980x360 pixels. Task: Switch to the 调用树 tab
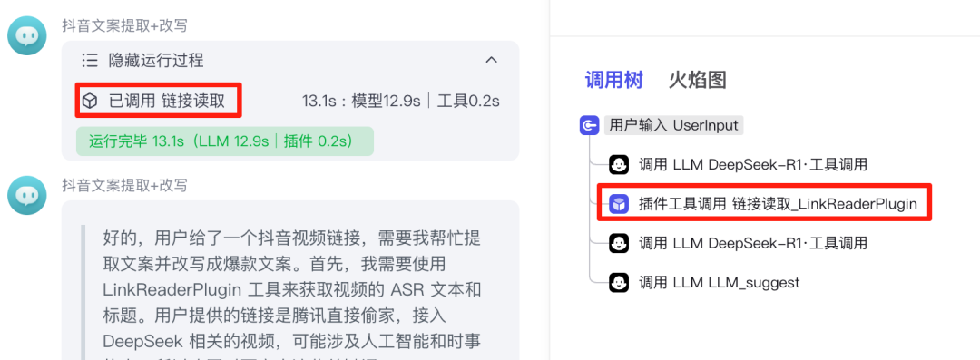click(x=613, y=80)
